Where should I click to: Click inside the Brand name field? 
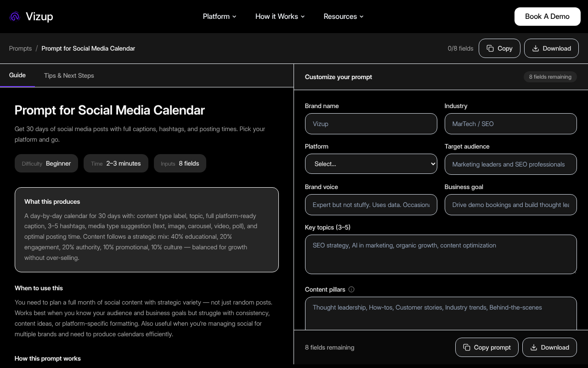click(371, 124)
